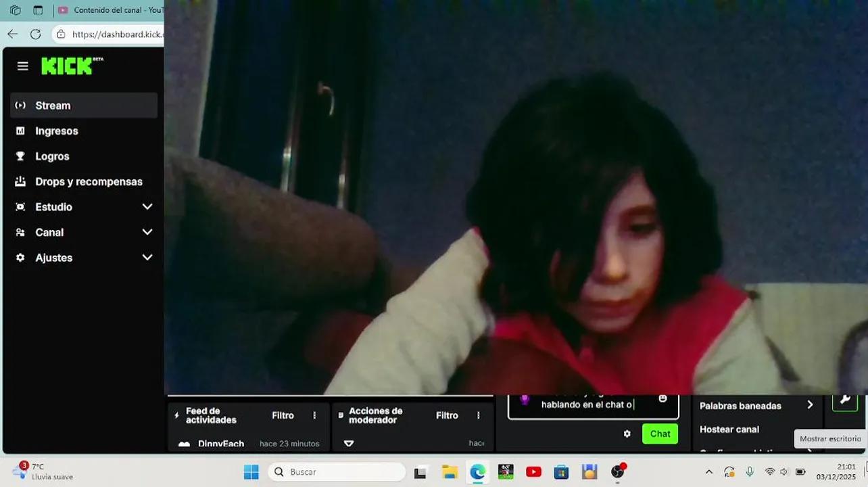Viewport: 868px width, 487px height.
Task: Open chat settings via the gear icon
Action: click(627, 434)
